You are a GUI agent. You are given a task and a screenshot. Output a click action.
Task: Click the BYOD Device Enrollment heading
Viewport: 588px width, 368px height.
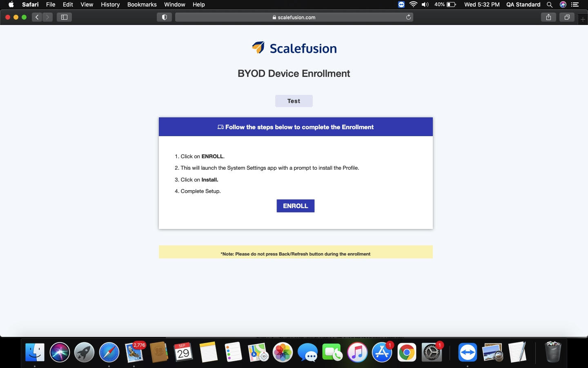(x=294, y=74)
